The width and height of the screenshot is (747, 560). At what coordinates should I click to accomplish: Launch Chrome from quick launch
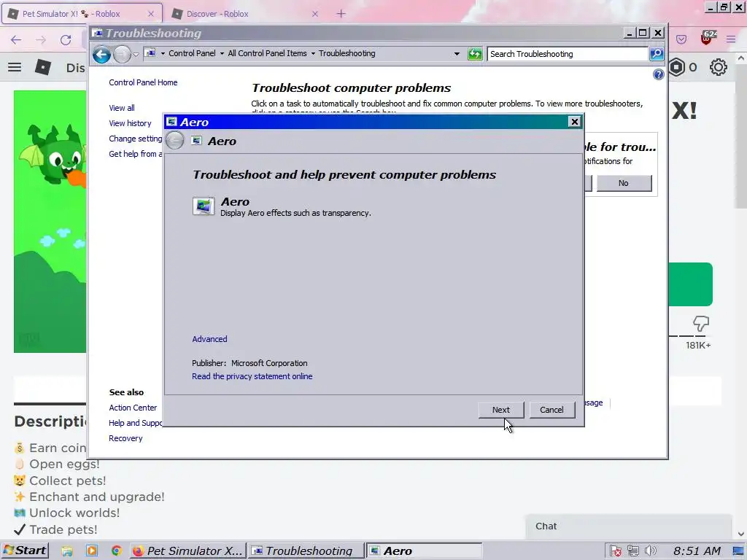pyautogui.click(x=116, y=551)
